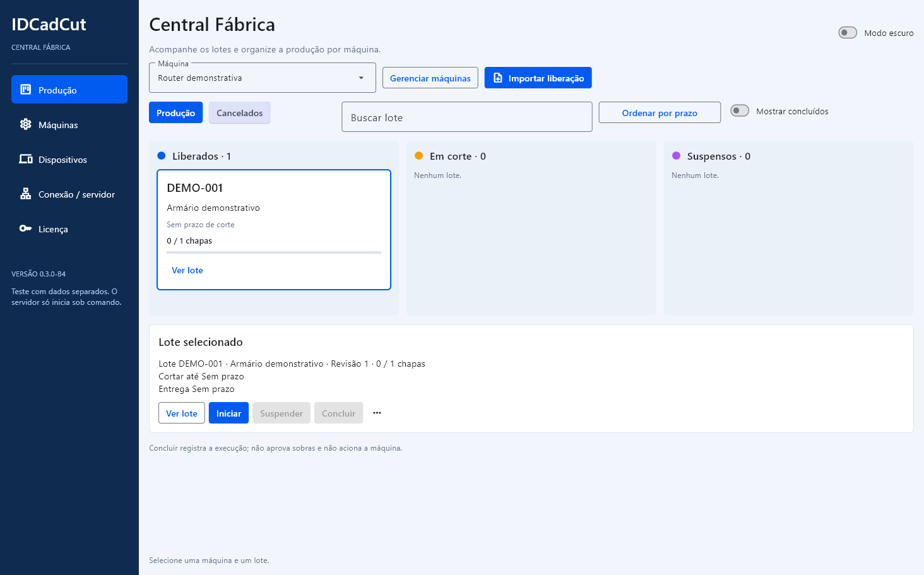The width and height of the screenshot is (924, 575).
Task: Select the DEMO-001 card title
Action: [195, 188]
